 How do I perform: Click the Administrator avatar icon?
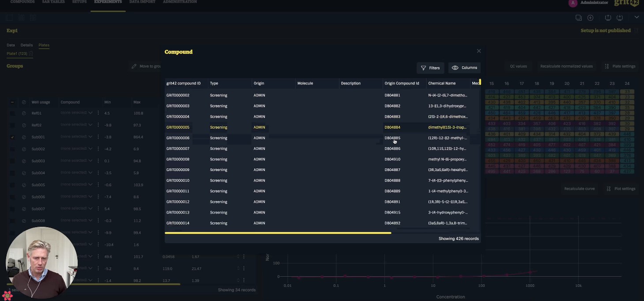(573, 3)
